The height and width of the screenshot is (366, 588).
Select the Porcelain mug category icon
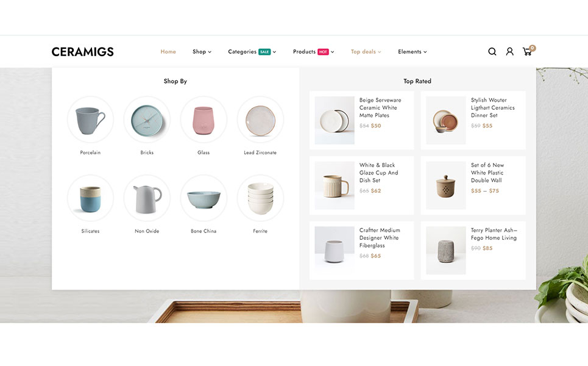[90, 120]
